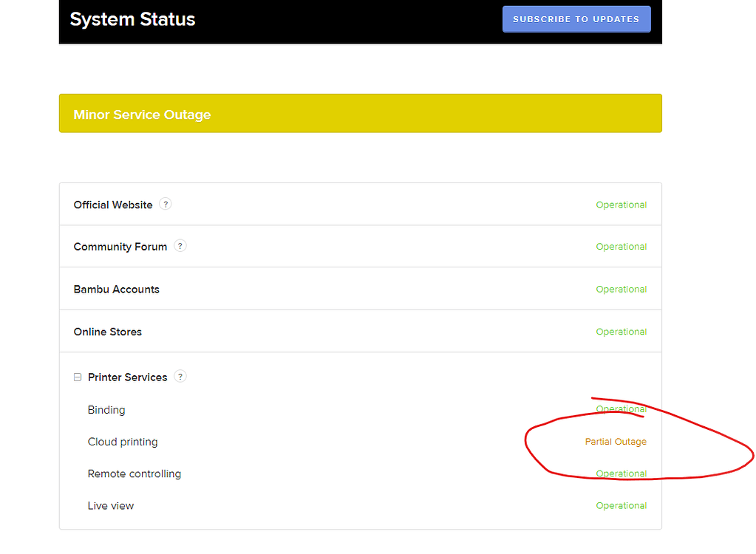The width and height of the screenshot is (756, 554).
Task: Select the Live view service label
Action: 110,506
